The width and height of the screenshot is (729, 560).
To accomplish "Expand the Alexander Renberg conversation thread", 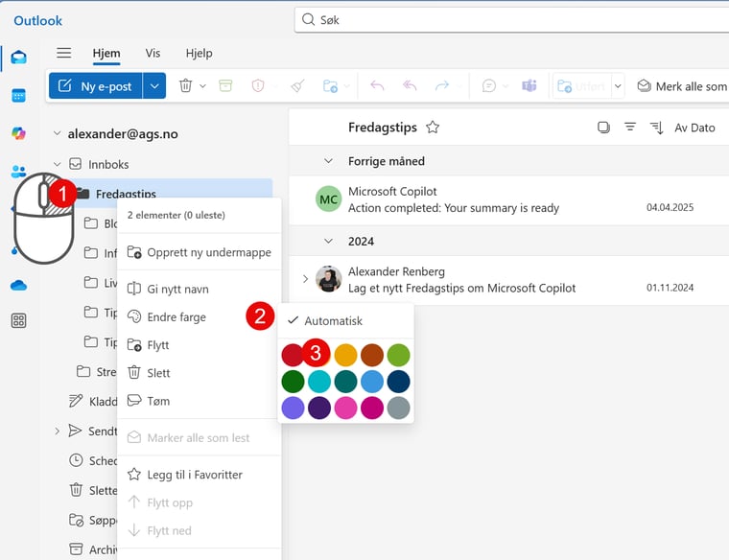I will pos(305,279).
